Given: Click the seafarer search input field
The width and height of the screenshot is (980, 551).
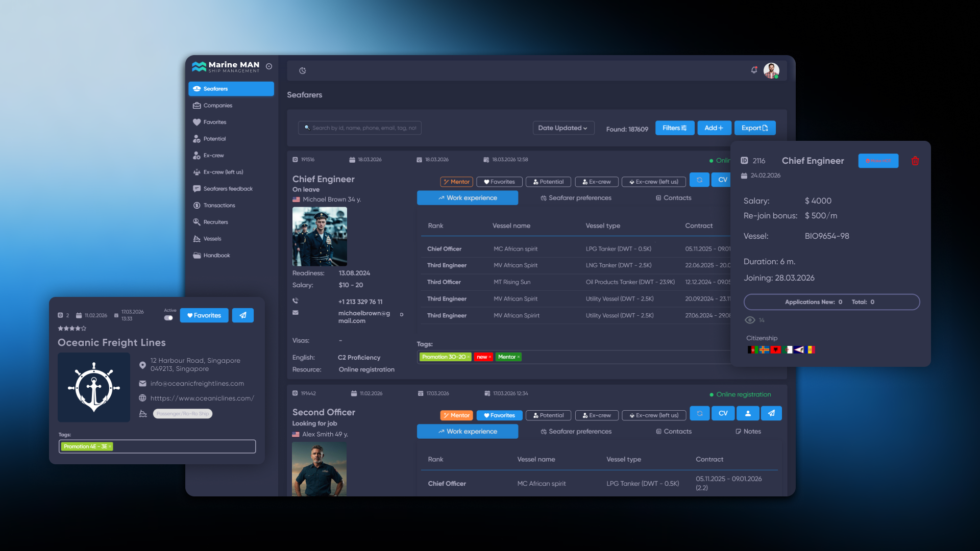Looking at the screenshot, I should coord(360,128).
